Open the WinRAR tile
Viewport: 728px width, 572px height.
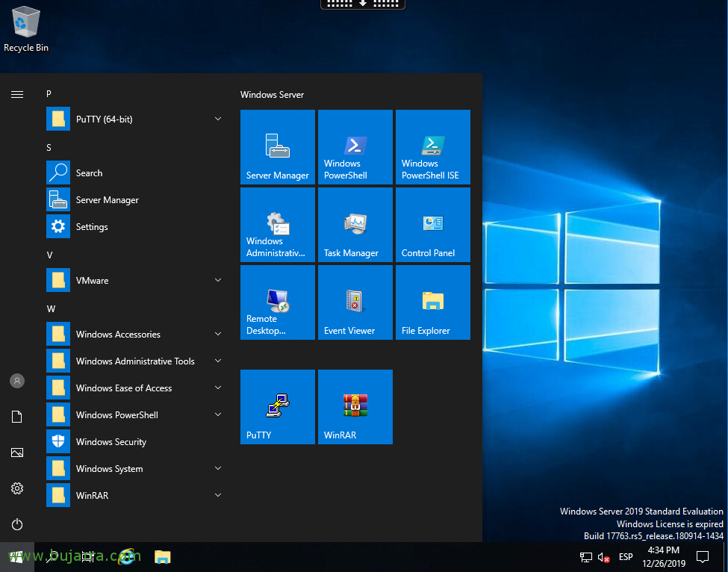[355, 407]
